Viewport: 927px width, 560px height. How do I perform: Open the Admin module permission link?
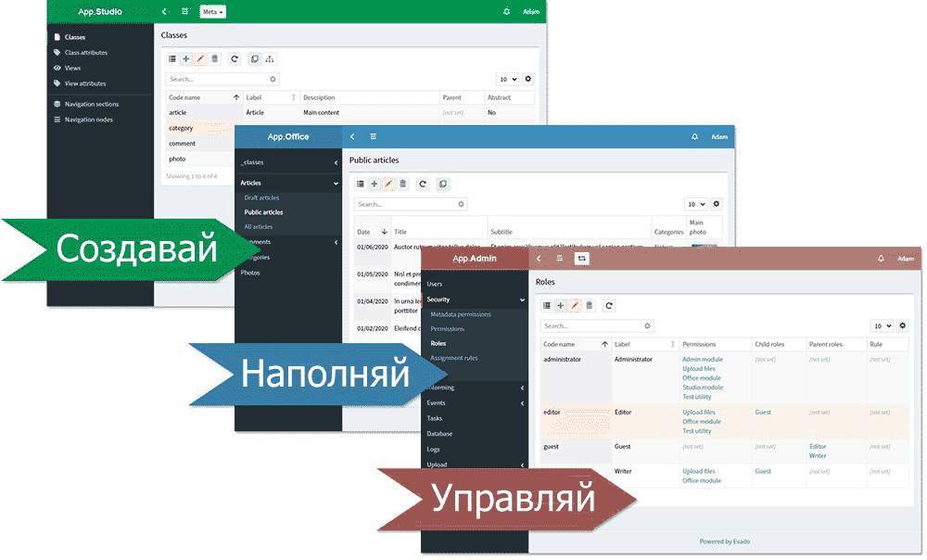703,360
